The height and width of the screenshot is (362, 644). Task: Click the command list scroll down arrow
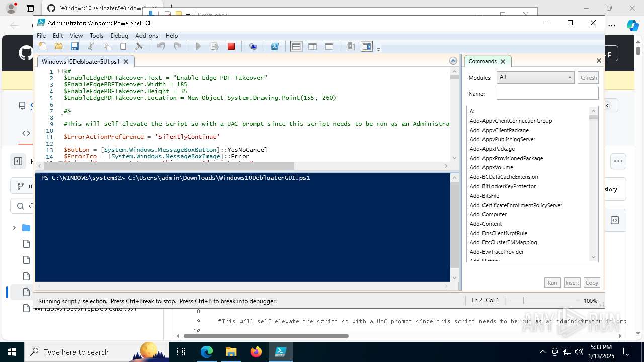(594, 257)
